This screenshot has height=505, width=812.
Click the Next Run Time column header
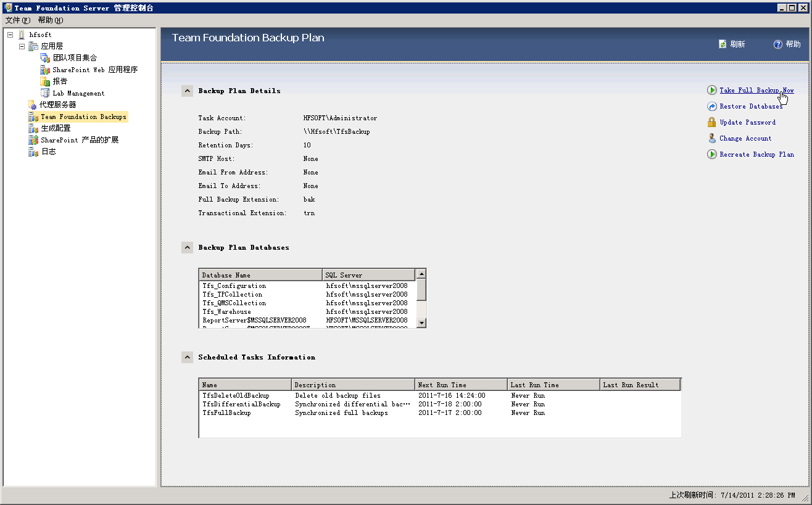(x=461, y=385)
